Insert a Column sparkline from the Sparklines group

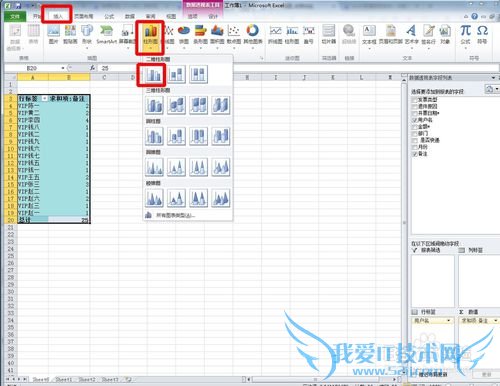(x=292, y=34)
